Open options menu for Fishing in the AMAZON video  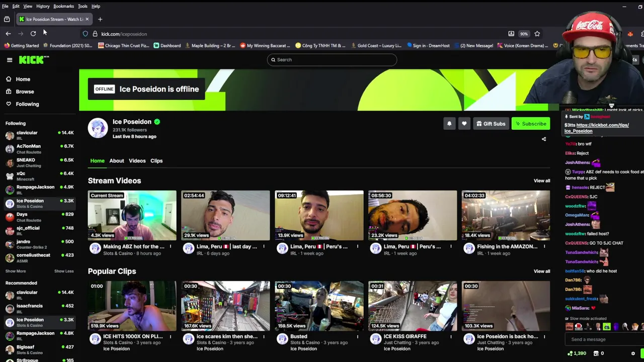[x=544, y=246]
